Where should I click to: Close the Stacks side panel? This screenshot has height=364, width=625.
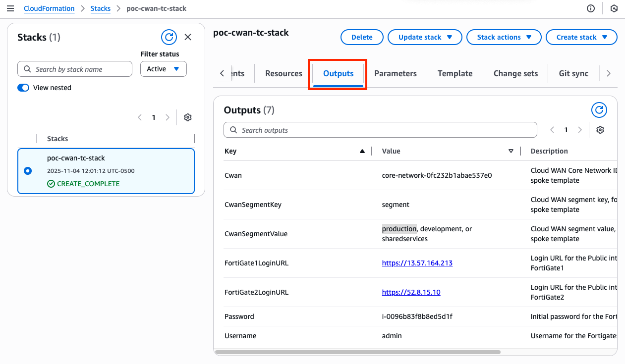[188, 37]
